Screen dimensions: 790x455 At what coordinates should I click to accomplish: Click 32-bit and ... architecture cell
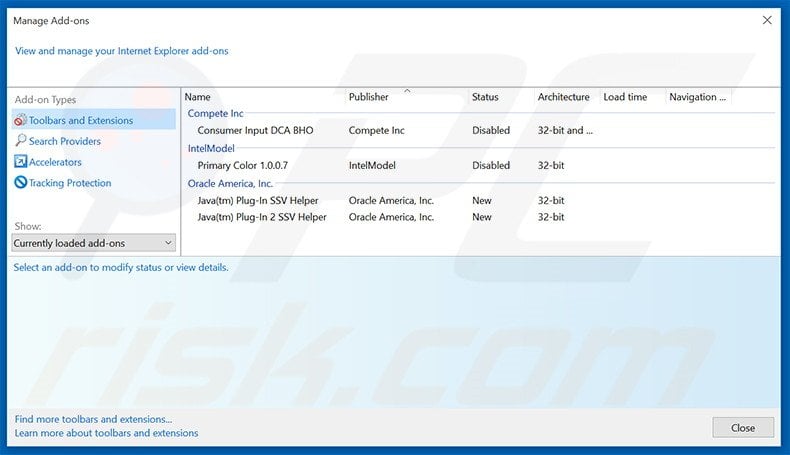point(565,131)
